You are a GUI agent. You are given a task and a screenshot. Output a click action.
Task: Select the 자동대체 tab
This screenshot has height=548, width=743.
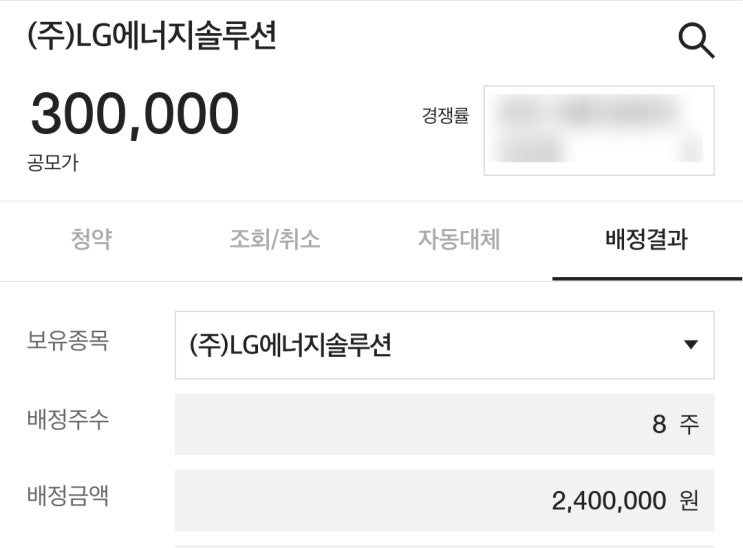(459, 240)
